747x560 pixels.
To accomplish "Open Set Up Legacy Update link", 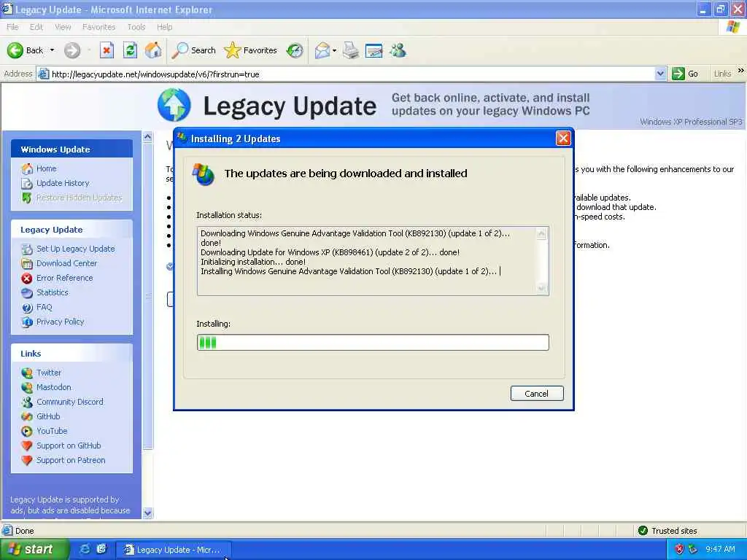I will 76,249.
